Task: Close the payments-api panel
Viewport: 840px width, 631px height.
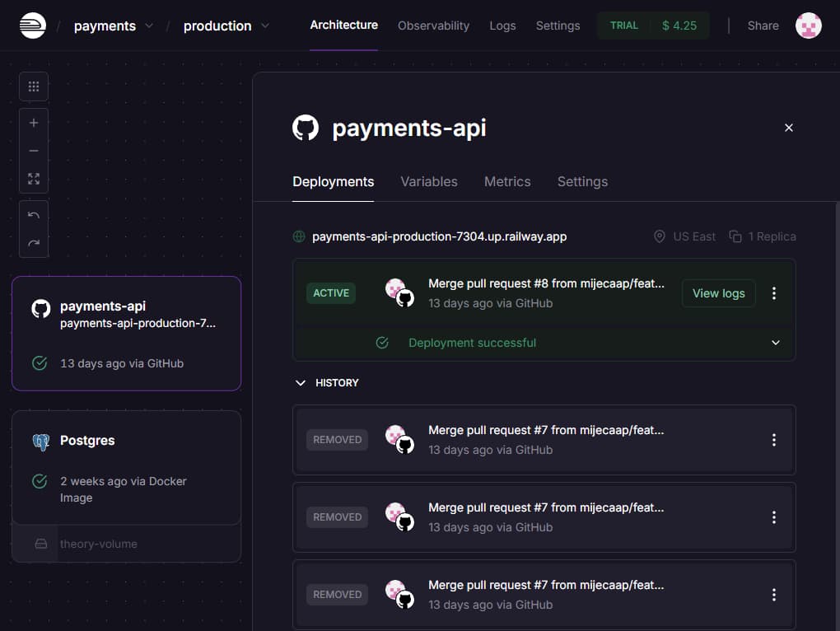Action: [789, 128]
